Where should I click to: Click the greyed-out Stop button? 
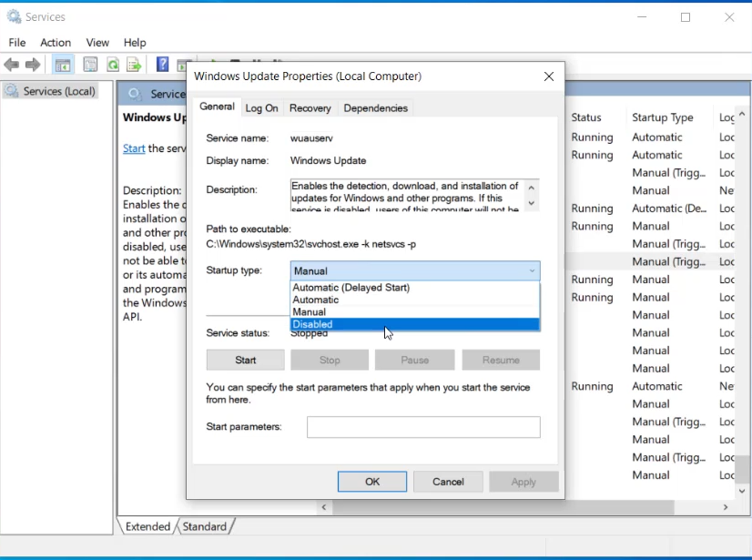click(330, 360)
